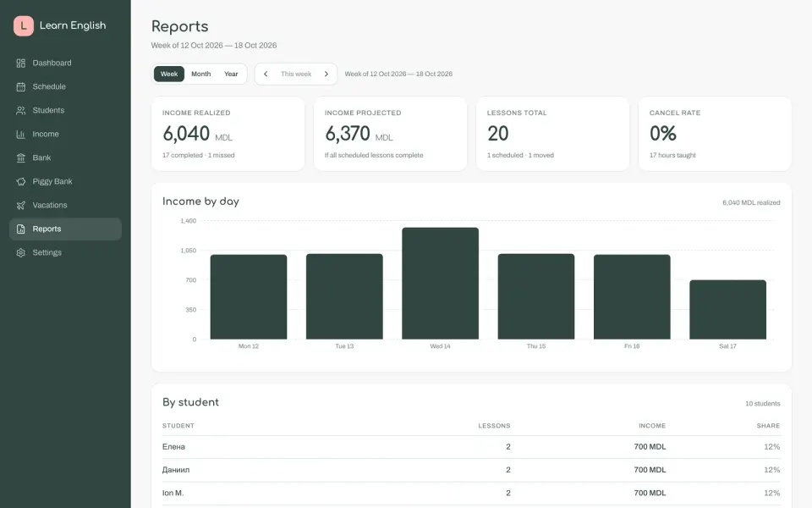Open the Dashboard menu label
The image size is (812, 508).
coord(52,63)
